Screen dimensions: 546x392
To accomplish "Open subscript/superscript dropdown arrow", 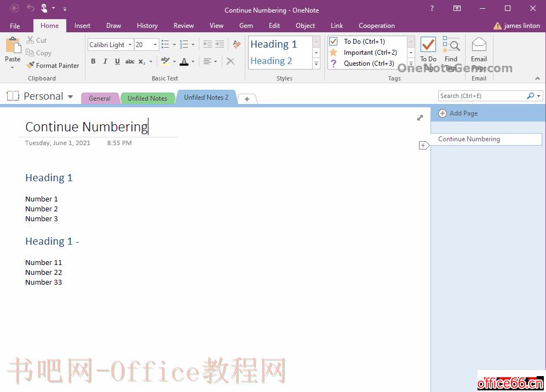I will click(x=151, y=62).
